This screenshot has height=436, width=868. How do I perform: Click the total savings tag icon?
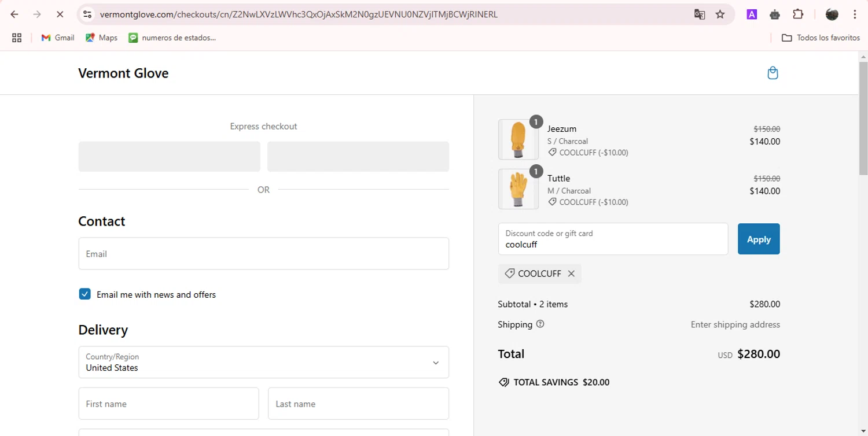[504, 382]
